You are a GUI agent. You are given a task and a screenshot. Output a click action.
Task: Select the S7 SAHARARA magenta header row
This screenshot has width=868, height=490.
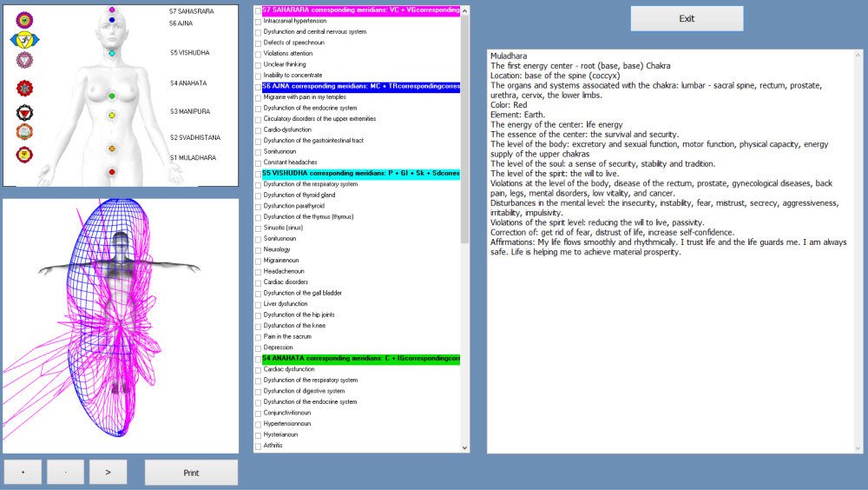360,10
